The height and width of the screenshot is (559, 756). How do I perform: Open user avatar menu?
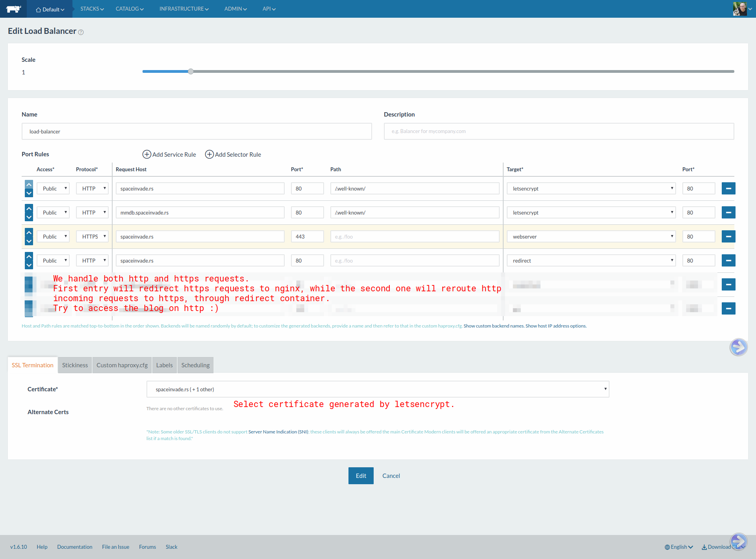coord(742,9)
